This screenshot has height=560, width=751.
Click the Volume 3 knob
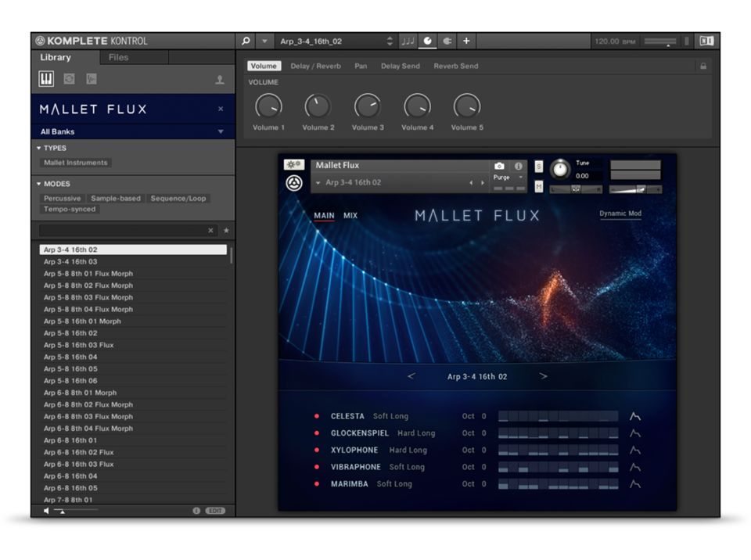[x=367, y=106]
